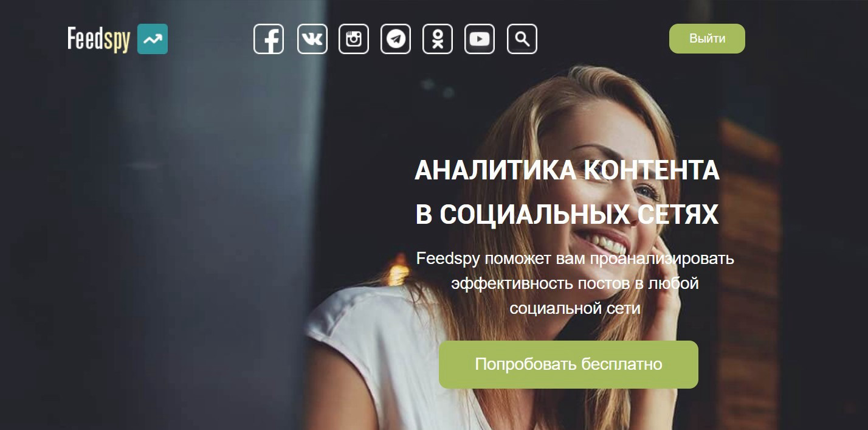Image resolution: width=868 pixels, height=430 pixels.
Task: Go home via the Feedspy logo text
Action: 98,40
